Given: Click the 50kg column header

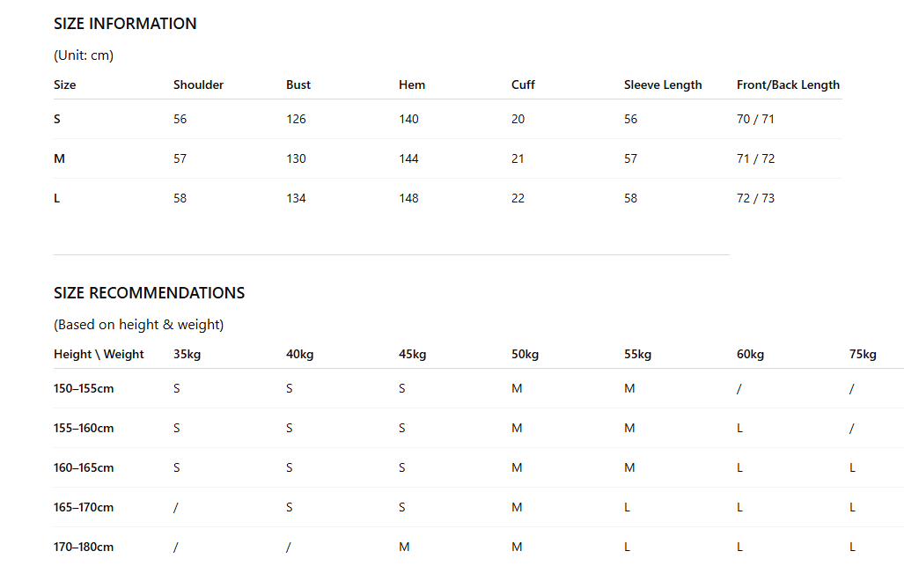Looking at the screenshot, I should [525, 354].
